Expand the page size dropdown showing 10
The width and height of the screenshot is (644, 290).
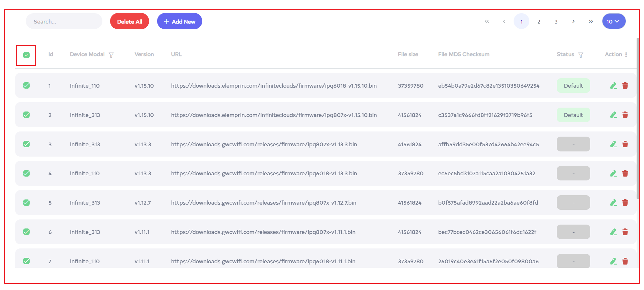(614, 21)
